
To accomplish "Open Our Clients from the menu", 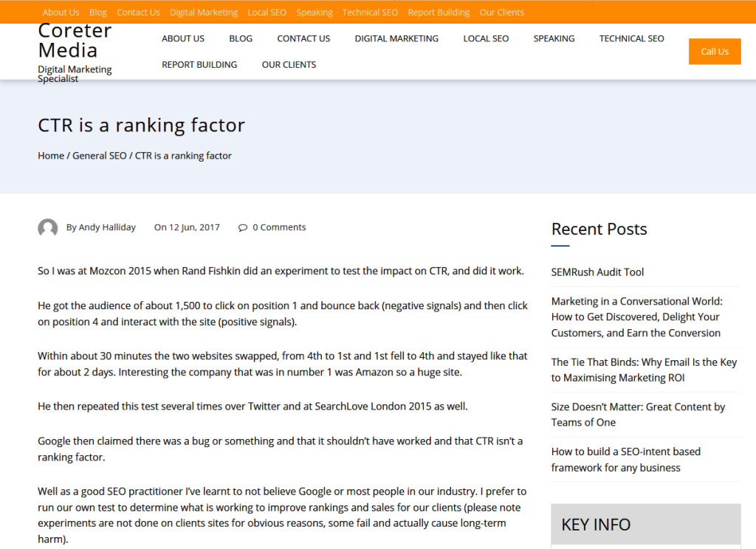I will [289, 64].
